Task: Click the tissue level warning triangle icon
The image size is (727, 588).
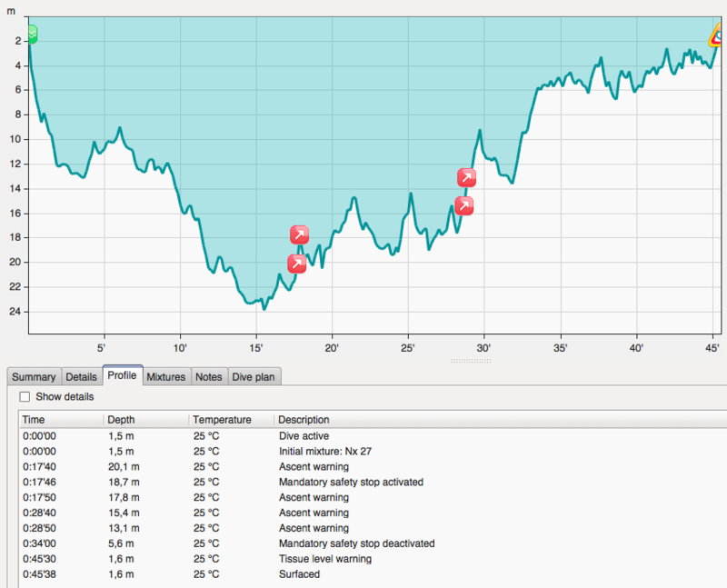Action: coord(716,36)
